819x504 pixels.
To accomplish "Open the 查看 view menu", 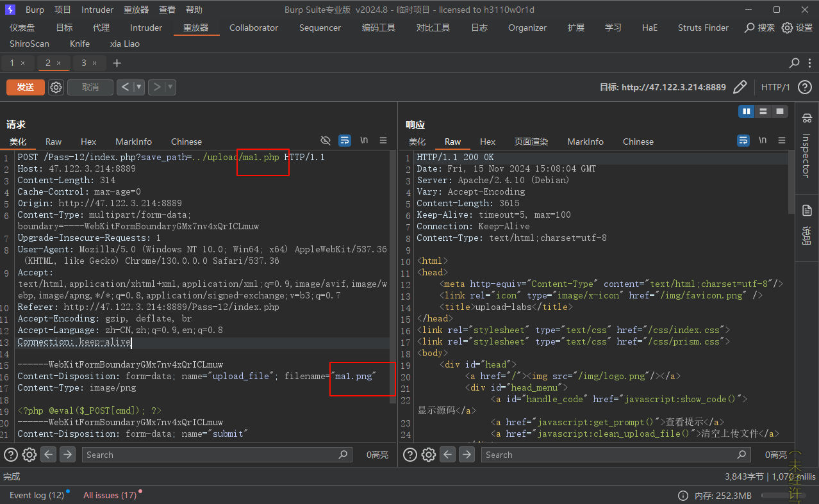I will point(167,10).
